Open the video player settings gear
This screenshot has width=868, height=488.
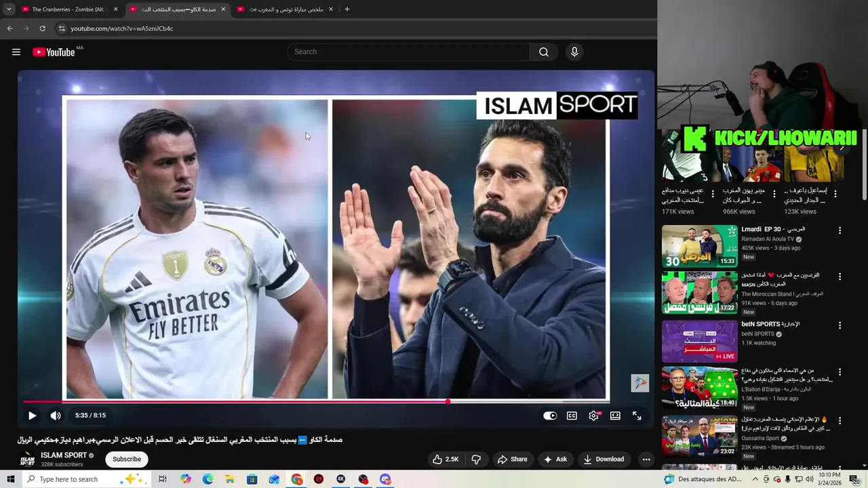pyautogui.click(x=593, y=415)
